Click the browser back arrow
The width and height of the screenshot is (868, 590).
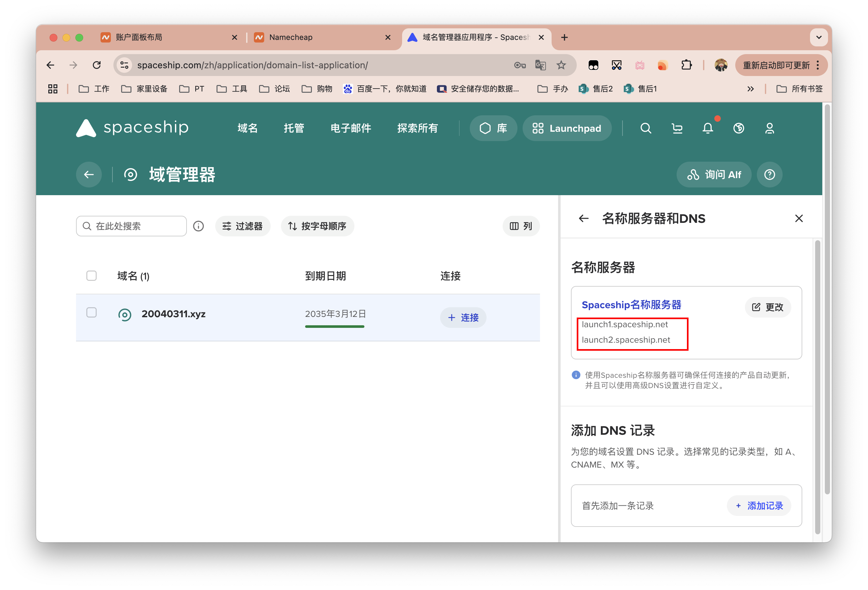(x=50, y=65)
